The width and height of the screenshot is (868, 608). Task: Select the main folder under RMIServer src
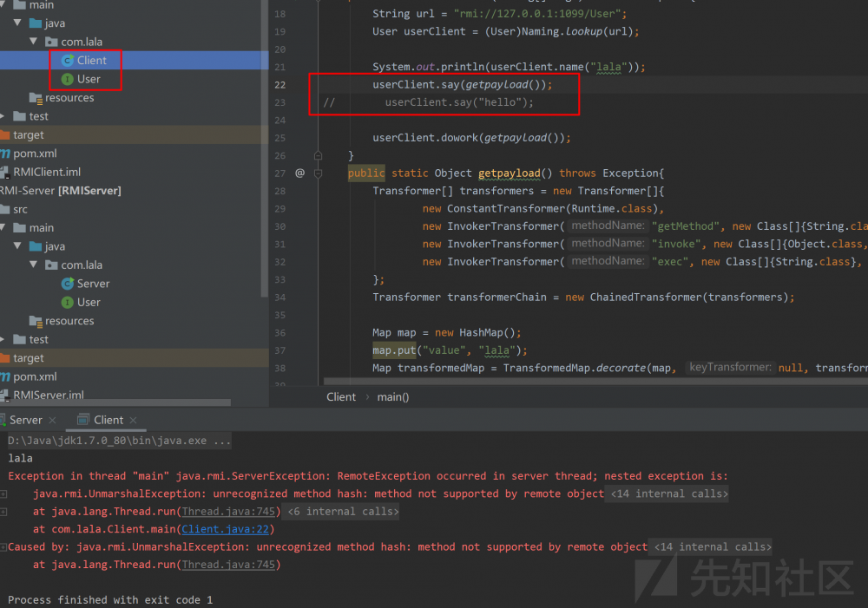34,228
